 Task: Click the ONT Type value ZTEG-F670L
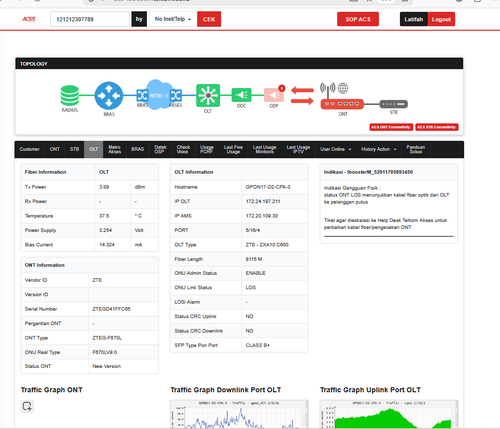pos(107,338)
